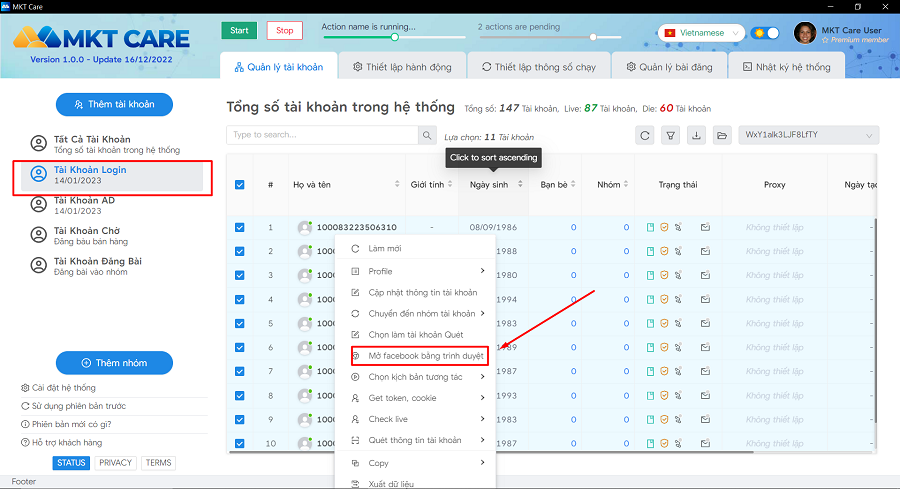Uncheck the checkbox for row 10
Screen dimensions: 900x489
(240, 444)
